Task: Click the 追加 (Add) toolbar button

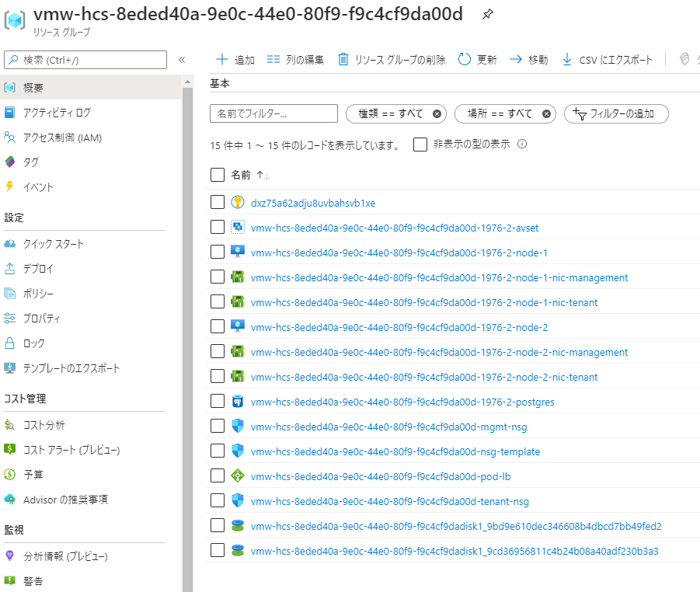Action: pyautogui.click(x=235, y=59)
